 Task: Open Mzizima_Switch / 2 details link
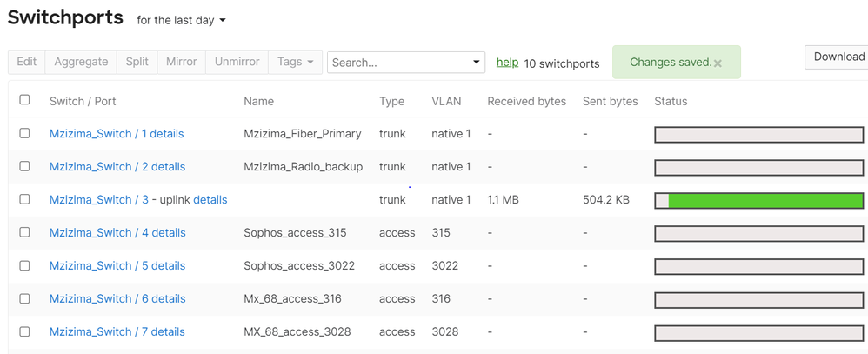[x=117, y=166]
